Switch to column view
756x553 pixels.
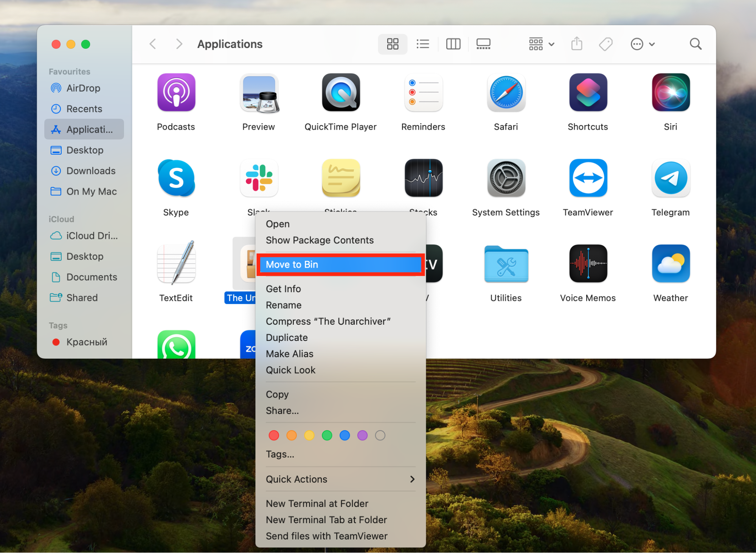[x=453, y=44]
